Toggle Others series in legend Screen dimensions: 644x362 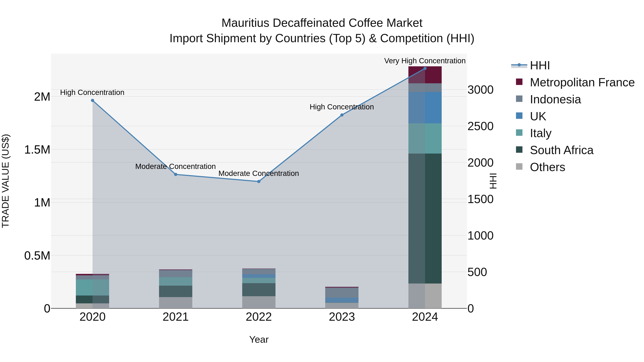coord(540,167)
